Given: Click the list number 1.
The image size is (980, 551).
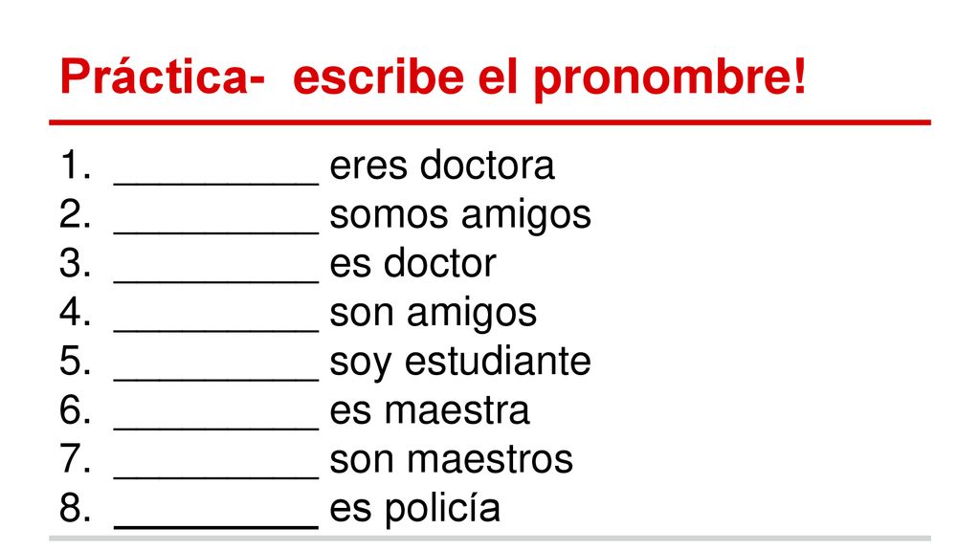Looking at the screenshot, I should tap(75, 165).
